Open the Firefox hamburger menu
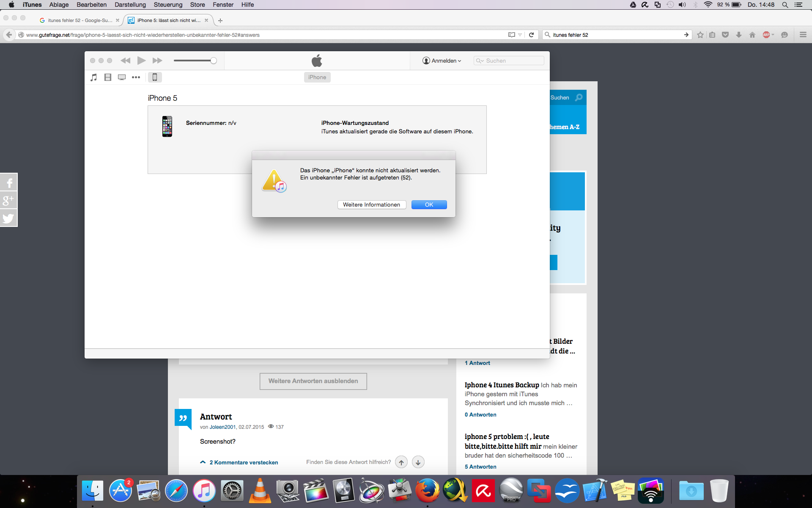 point(803,35)
